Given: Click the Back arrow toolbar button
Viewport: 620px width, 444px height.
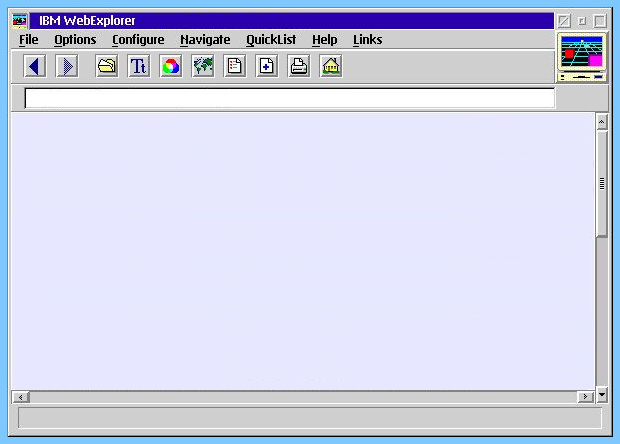Looking at the screenshot, I should (x=34, y=66).
